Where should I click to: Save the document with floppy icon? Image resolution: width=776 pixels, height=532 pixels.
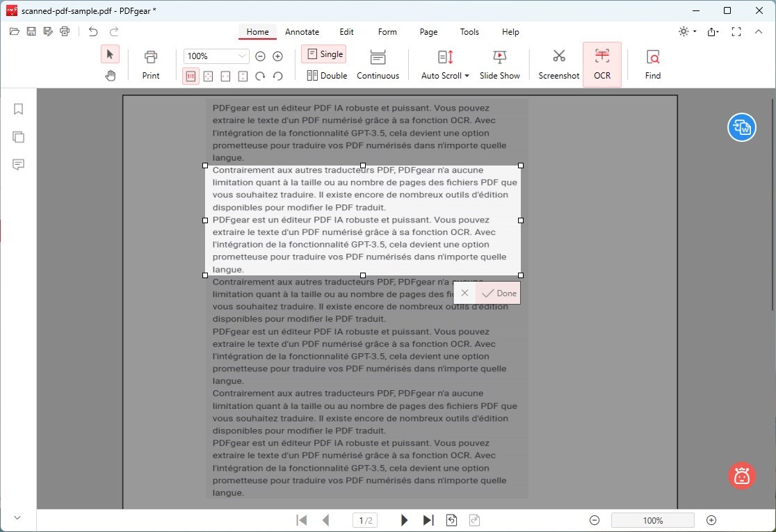pyautogui.click(x=31, y=32)
